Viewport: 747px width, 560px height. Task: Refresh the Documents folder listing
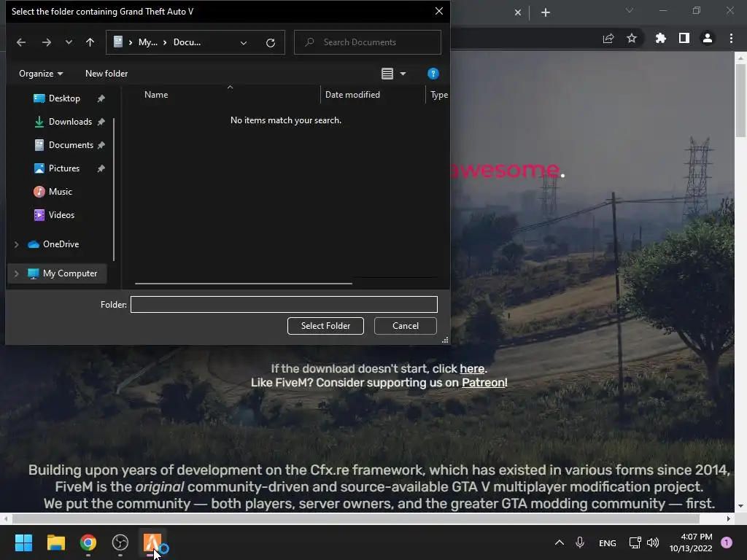point(271,43)
